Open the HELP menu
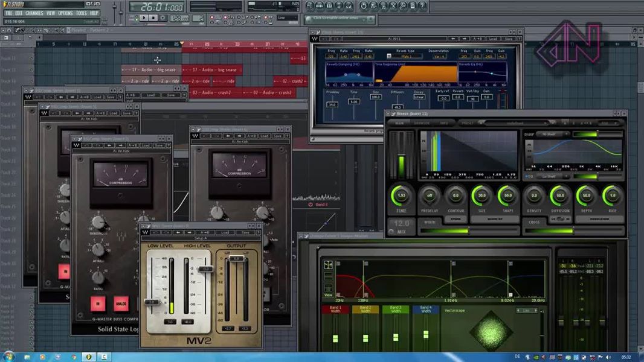The image size is (644, 362). click(94, 13)
